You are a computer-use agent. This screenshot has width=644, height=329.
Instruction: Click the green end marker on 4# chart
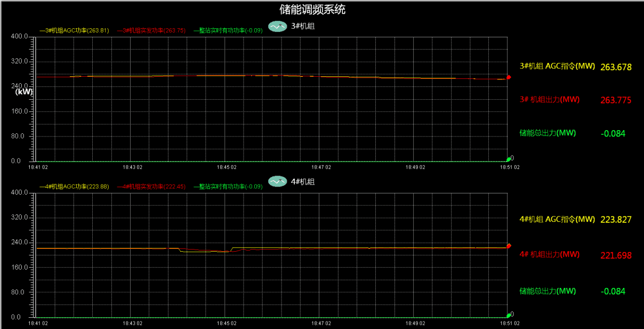pos(508,316)
